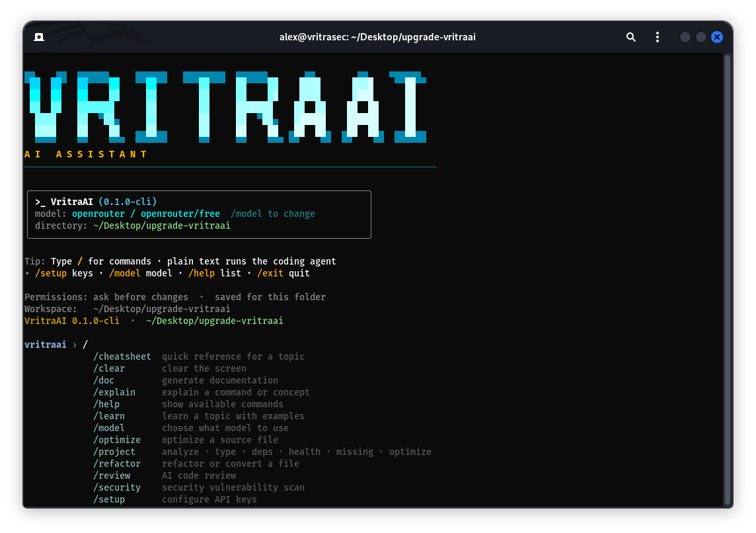Click '/model to change' hint in info box
The height and width of the screenshot is (533, 756).
273,214
